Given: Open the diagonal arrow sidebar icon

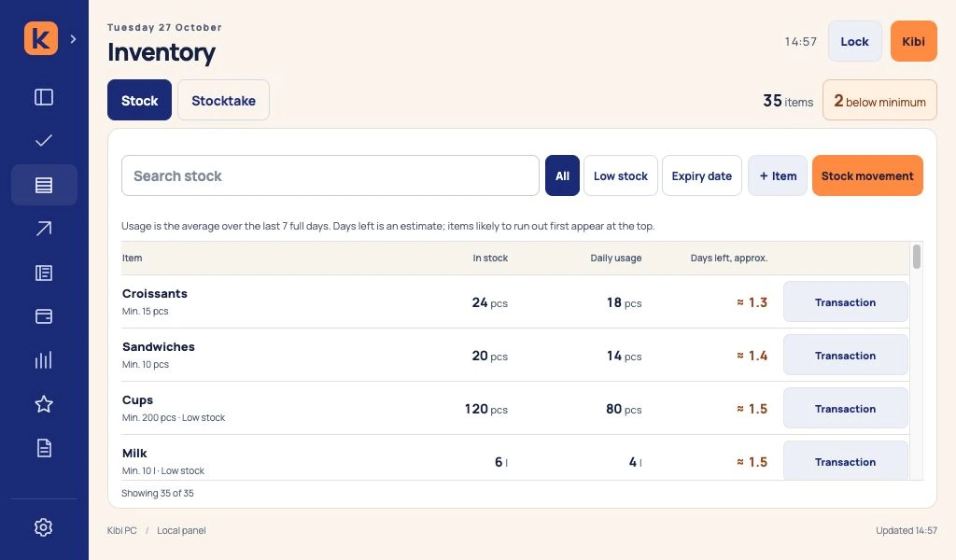Looking at the screenshot, I should (x=44, y=229).
